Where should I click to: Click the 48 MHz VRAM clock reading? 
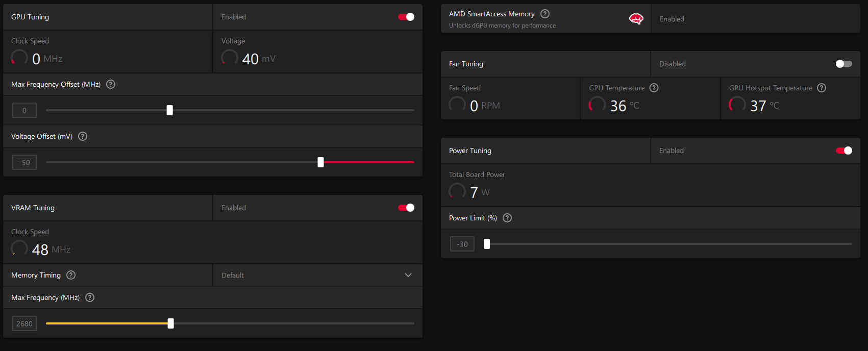pyautogui.click(x=51, y=249)
